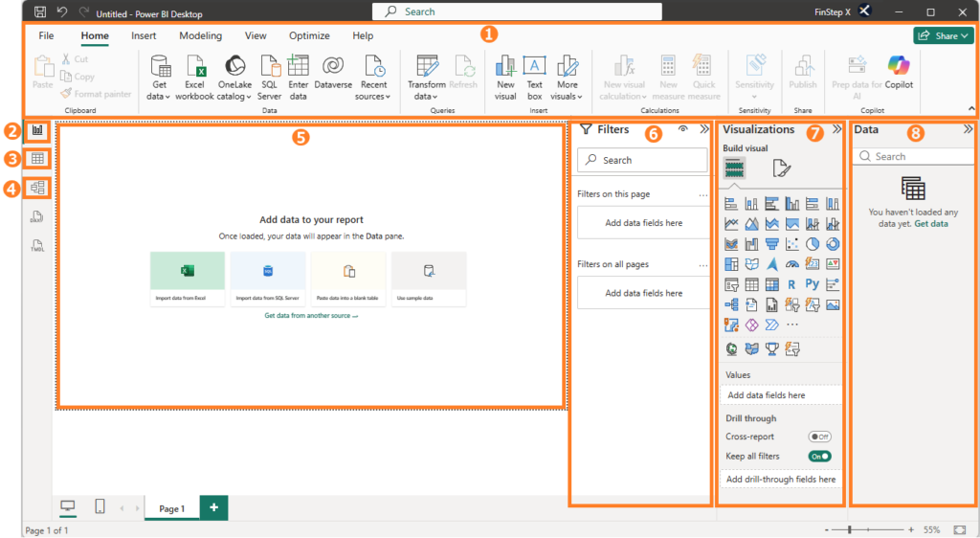Screen dimensions: 980x538
Task: Select the Gauge visualization
Action: (791, 264)
